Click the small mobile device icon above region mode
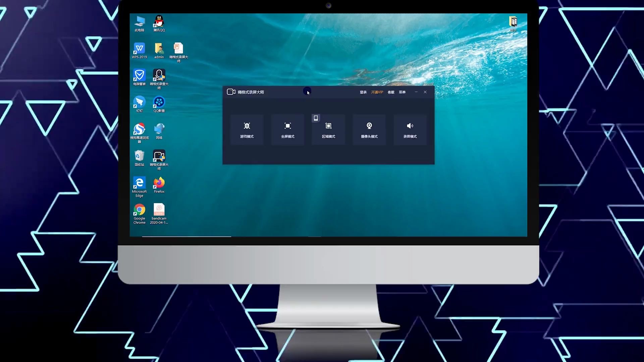 (316, 118)
